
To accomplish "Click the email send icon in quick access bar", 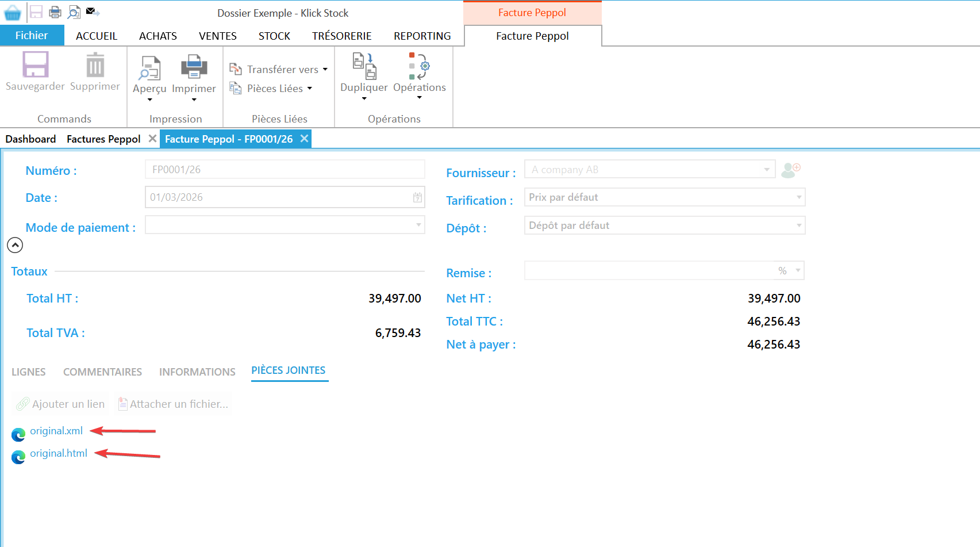I will [91, 10].
